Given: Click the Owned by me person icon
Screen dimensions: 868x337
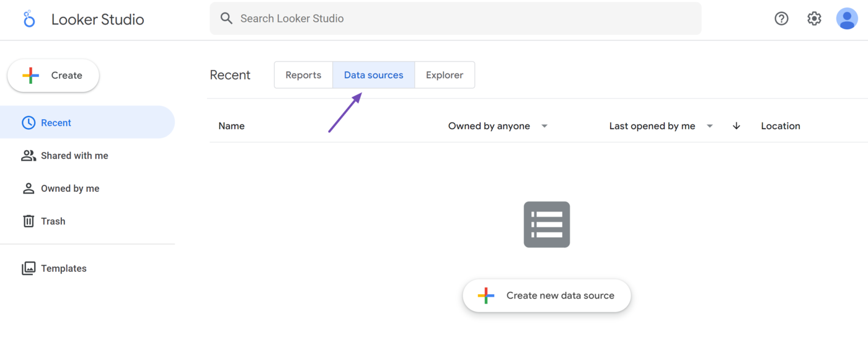Looking at the screenshot, I should 29,189.
